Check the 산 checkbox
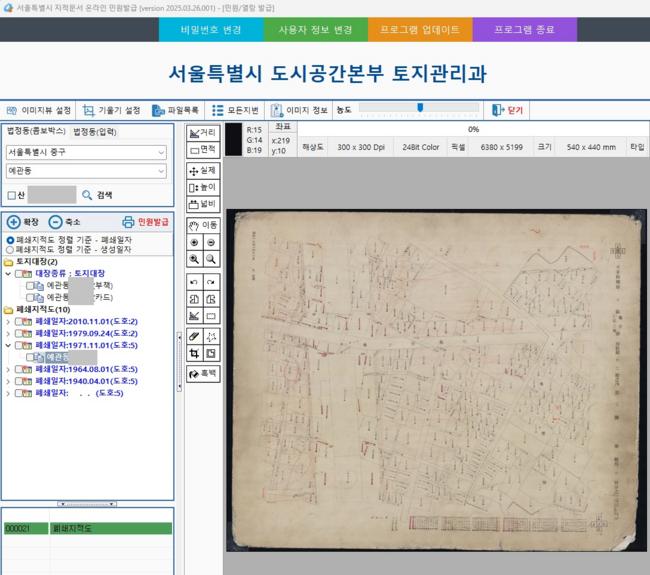 (11, 195)
